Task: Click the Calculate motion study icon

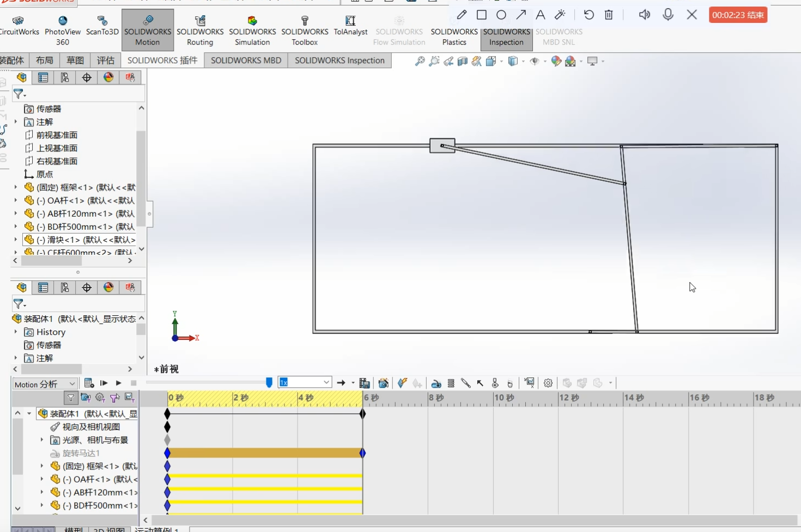Action: [x=89, y=383]
